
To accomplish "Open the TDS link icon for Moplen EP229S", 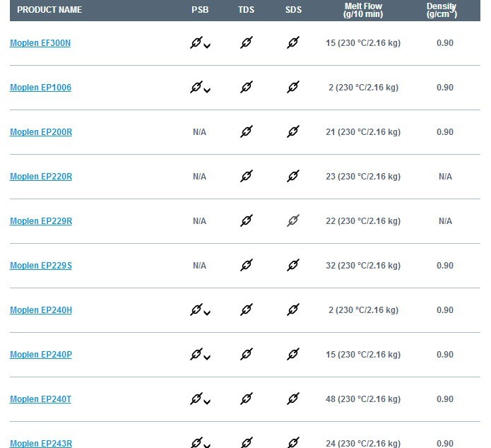I will (x=247, y=265).
